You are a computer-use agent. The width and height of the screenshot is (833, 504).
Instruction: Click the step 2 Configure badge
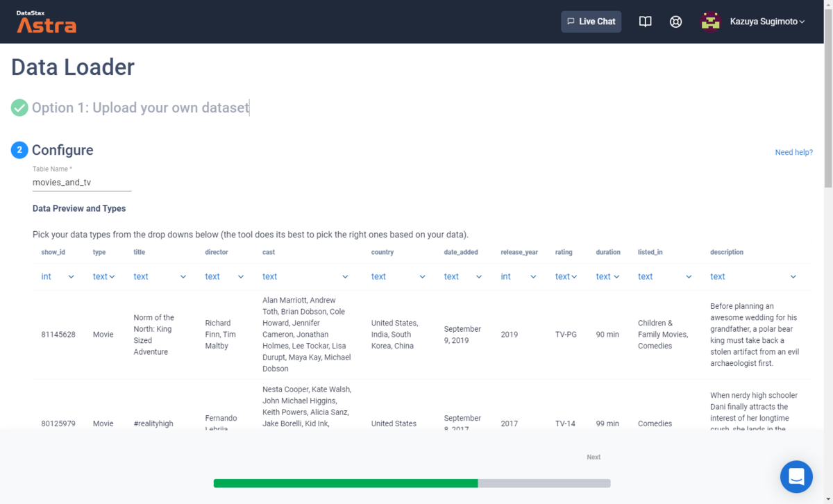(19, 150)
